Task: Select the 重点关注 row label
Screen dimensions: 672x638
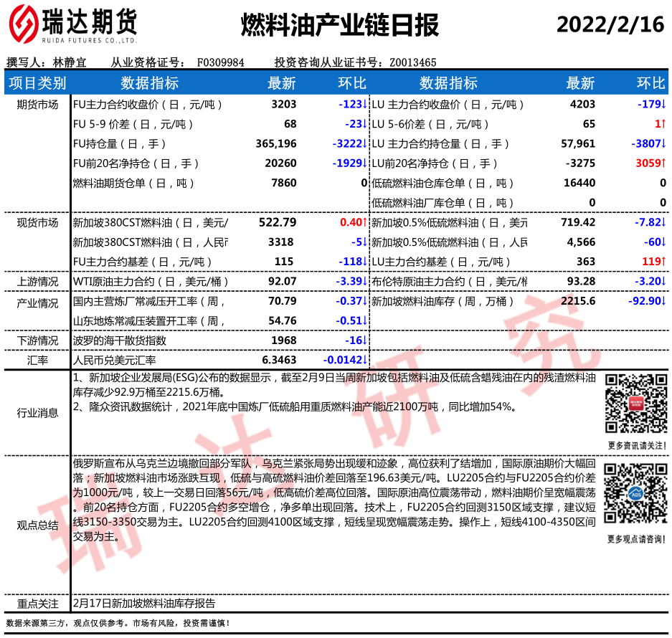Action: coord(37,604)
